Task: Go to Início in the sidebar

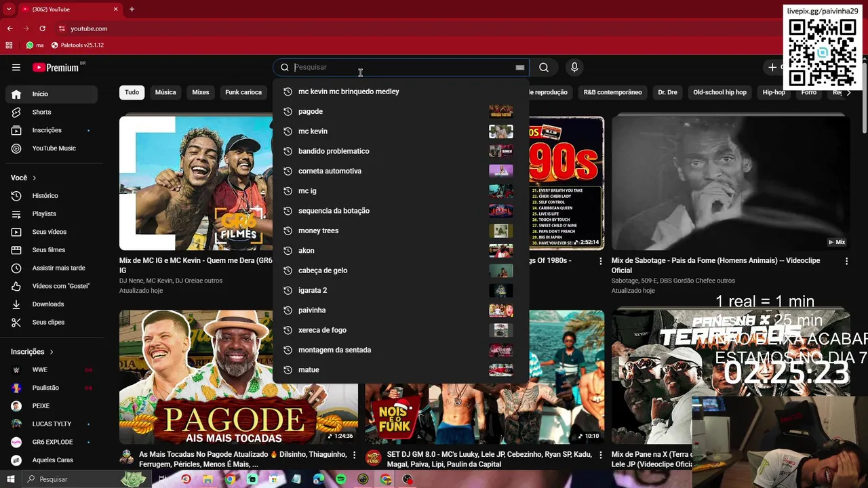Action: (52, 94)
